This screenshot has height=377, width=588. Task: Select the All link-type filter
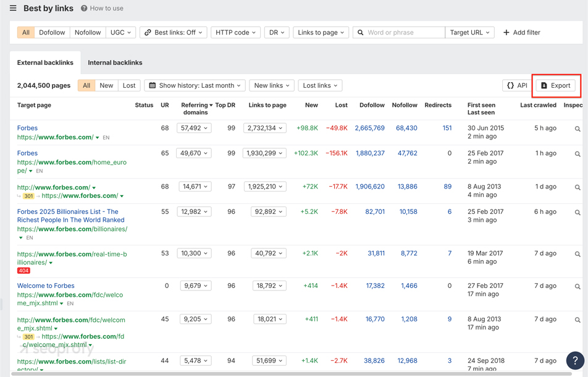[26, 33]
